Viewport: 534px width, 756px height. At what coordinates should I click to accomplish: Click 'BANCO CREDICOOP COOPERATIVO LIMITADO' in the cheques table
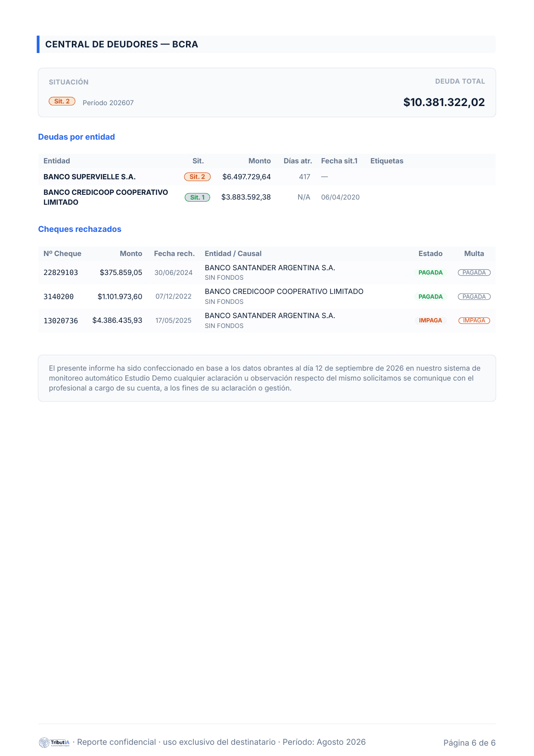click(x=284, y=291)
